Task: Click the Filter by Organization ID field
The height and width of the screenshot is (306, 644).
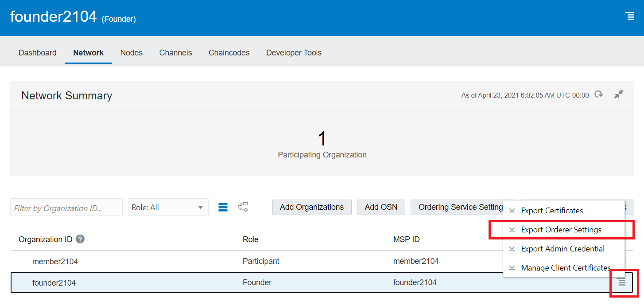Action: point(66,207)
